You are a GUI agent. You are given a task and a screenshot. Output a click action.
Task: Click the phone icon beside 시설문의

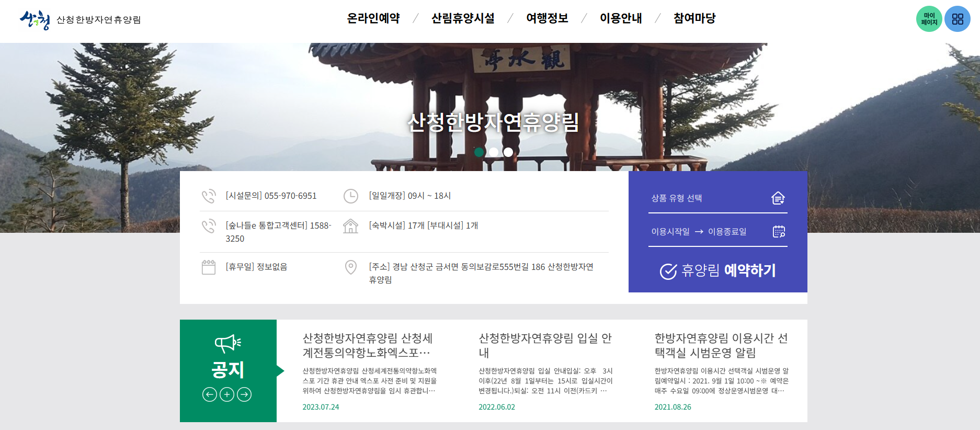click(x=209, y=196)
